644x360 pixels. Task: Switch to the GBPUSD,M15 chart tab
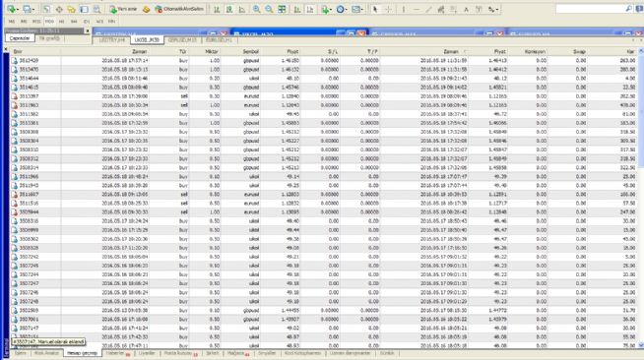tap(182, 40)
